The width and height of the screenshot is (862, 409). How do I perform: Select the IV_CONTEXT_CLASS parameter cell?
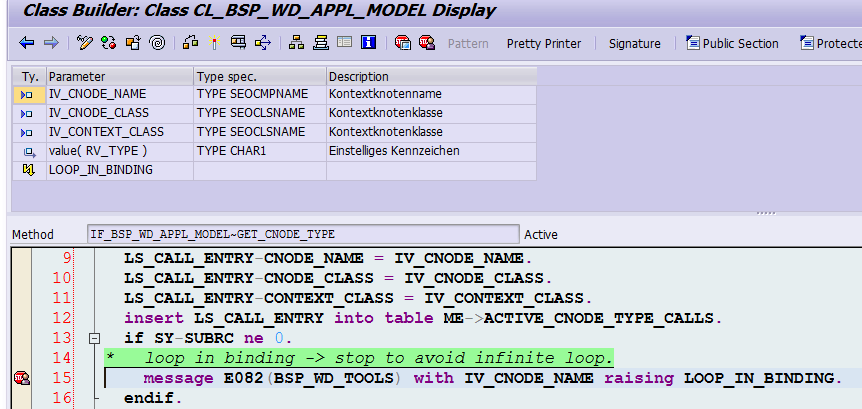[x=120, y=132]
